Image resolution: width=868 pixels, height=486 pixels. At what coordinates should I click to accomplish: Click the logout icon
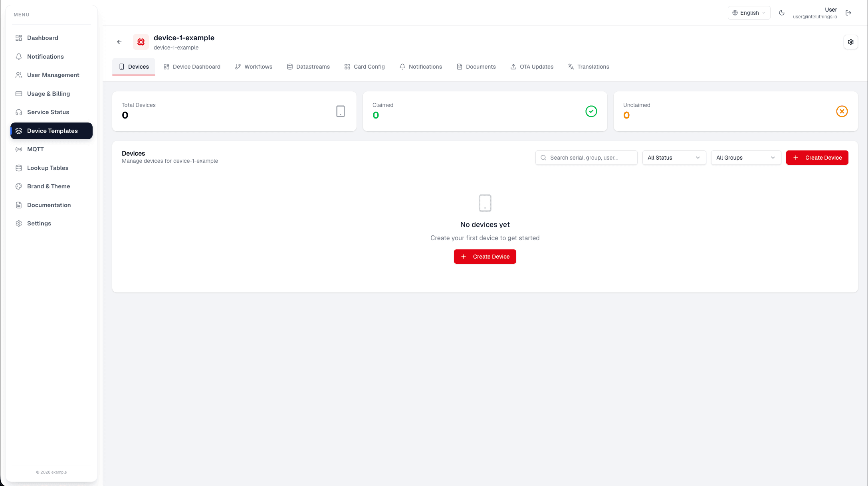click(848, 13)
